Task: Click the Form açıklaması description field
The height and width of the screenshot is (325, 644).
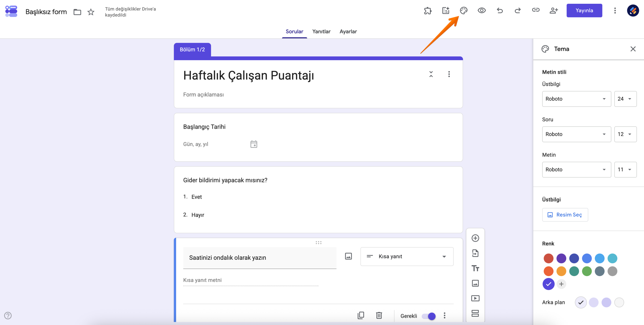Action: [x=203, y=95]
